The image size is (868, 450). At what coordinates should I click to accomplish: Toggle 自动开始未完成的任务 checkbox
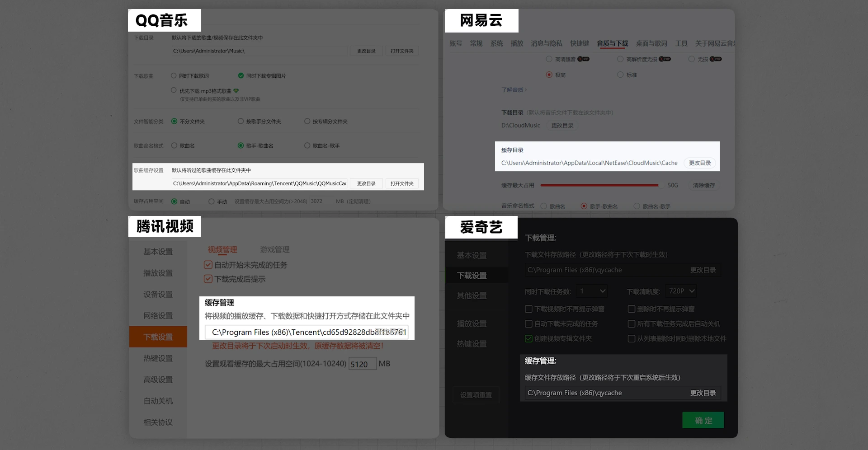pos(208,265)
